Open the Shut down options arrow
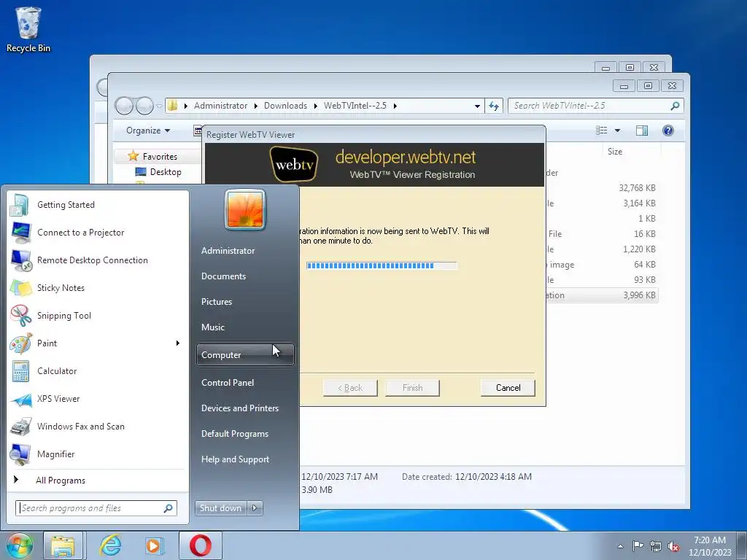This screenshot has height=560, width=747. 255,508
